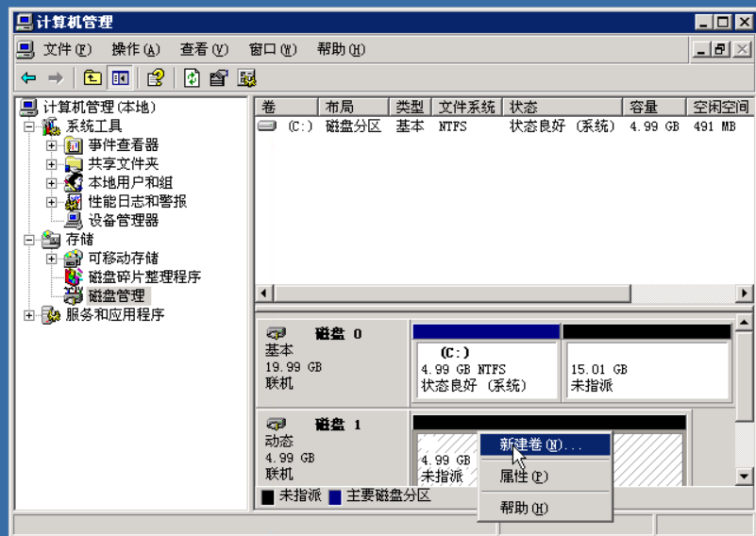This screenshot has height=536, width=756.
Task: Click the volume list scroll right arrow
Action: point(745,293)
